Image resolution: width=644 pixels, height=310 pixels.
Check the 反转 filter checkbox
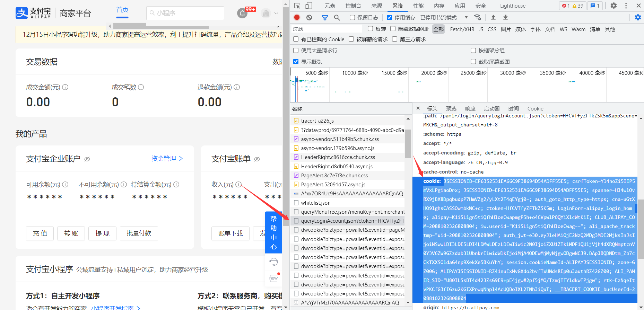[x=371, y=29]
